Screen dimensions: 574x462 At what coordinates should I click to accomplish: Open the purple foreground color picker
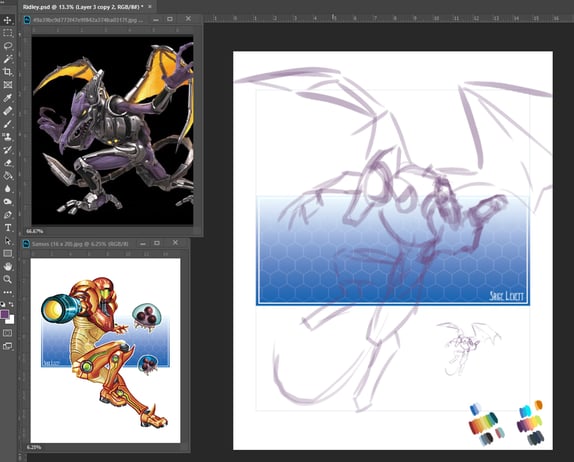pyautogui.click(x=4, y=314)
